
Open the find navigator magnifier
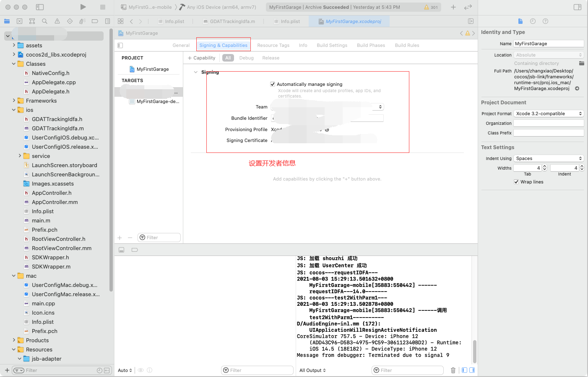tap(44, 21)
